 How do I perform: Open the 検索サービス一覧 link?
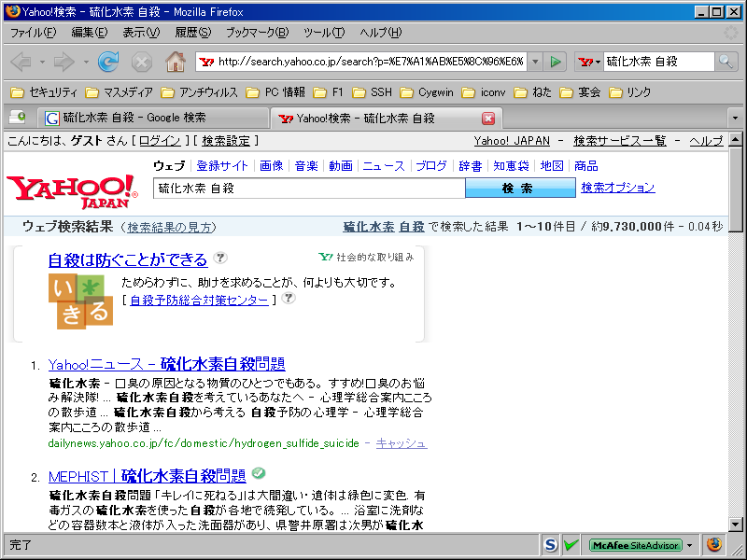[x=620, y=141]
